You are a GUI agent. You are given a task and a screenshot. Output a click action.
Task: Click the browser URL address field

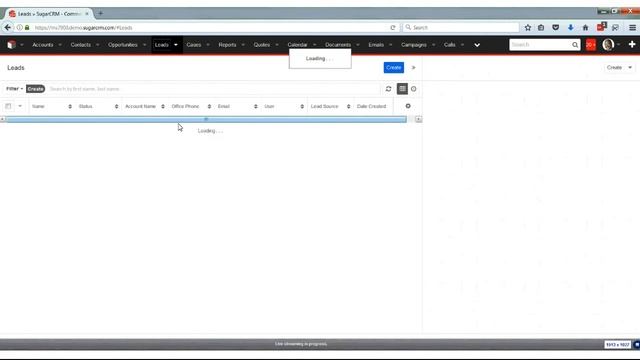[208, 27]
